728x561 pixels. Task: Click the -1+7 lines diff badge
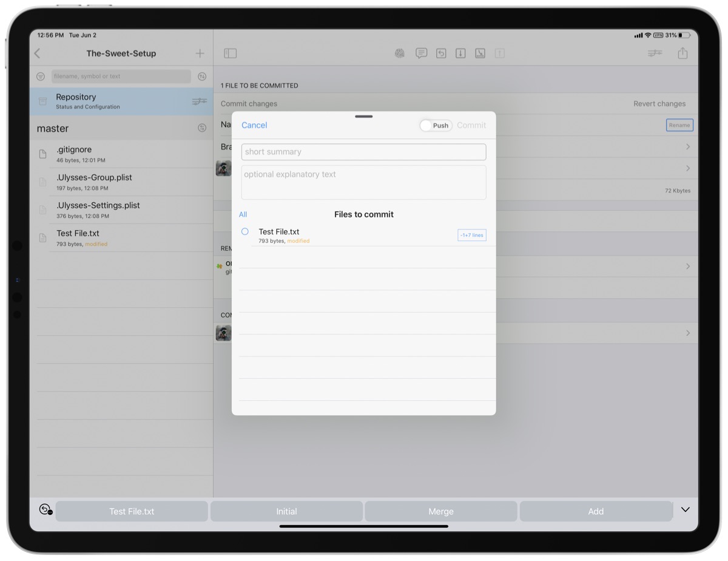(472, 235)
